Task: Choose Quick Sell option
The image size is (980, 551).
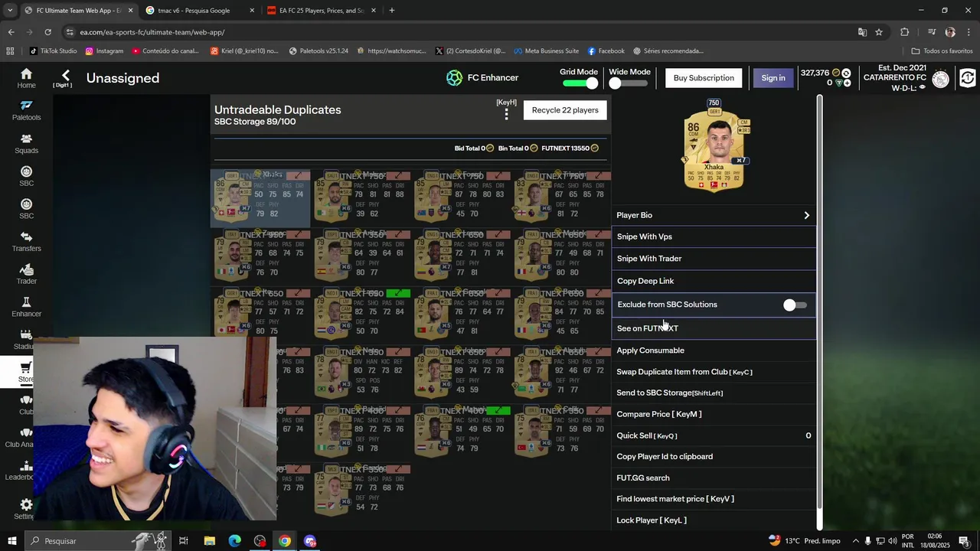Action: 714,435
